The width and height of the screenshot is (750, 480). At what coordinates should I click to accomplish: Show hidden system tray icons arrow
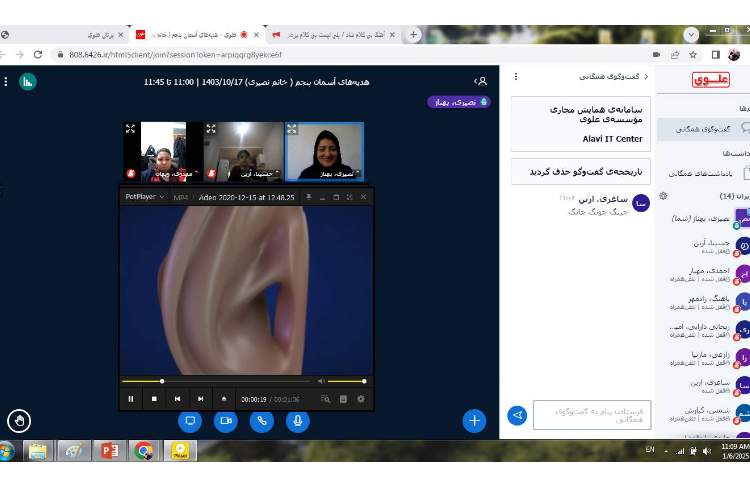click(x=666, y=451)
